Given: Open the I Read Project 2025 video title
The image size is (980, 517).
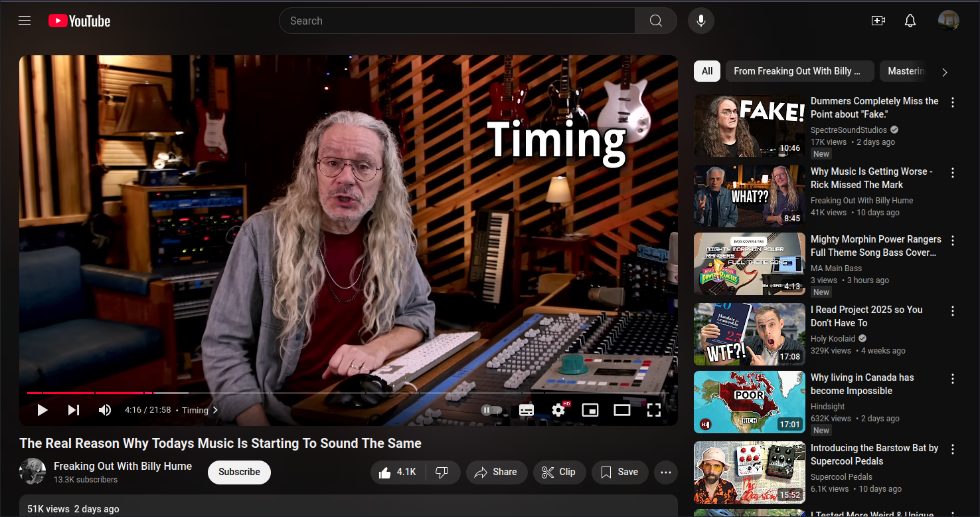Looking at the screenshot, I should [866, 316].
